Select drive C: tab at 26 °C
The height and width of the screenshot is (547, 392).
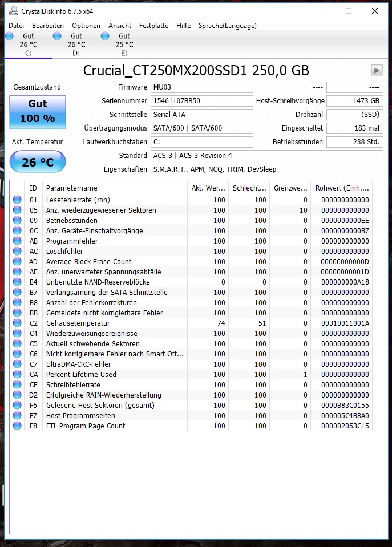[x=29, y=44]
